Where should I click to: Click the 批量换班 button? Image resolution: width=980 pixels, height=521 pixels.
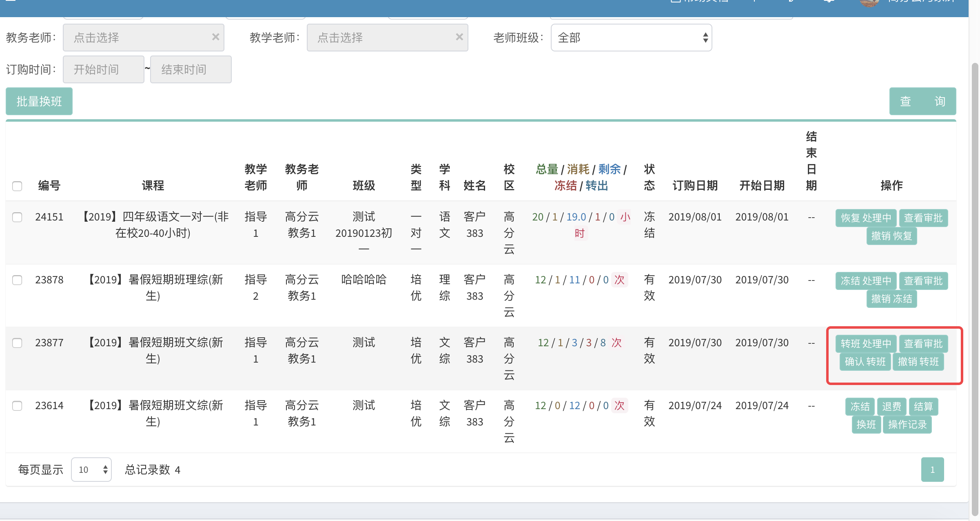[39, 101]
